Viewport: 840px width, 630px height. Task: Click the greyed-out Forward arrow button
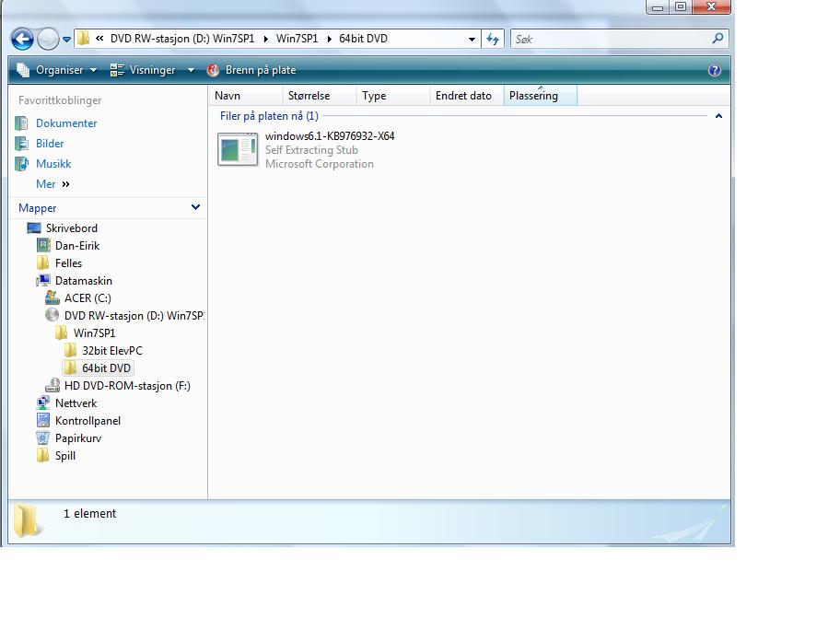pos(48,39)
